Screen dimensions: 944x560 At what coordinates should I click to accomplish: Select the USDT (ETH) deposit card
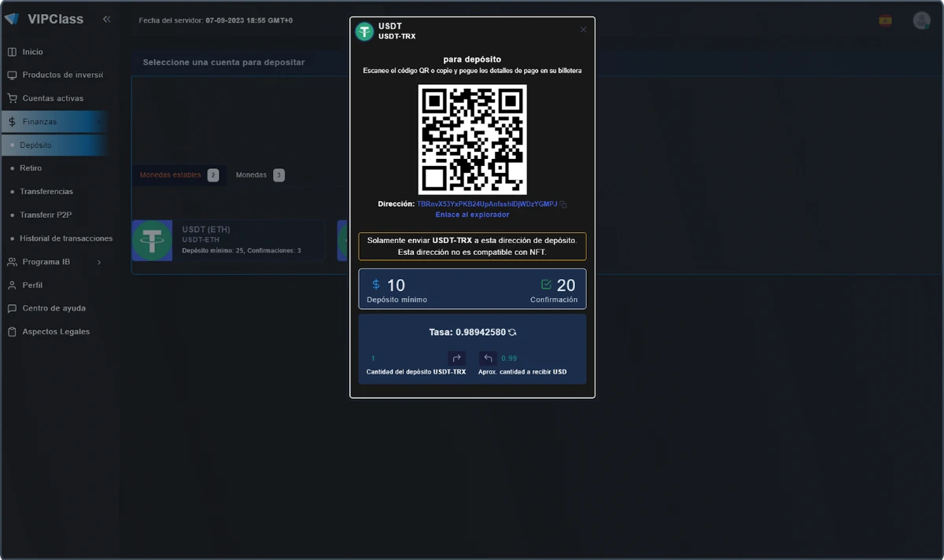tap(228, 241)
